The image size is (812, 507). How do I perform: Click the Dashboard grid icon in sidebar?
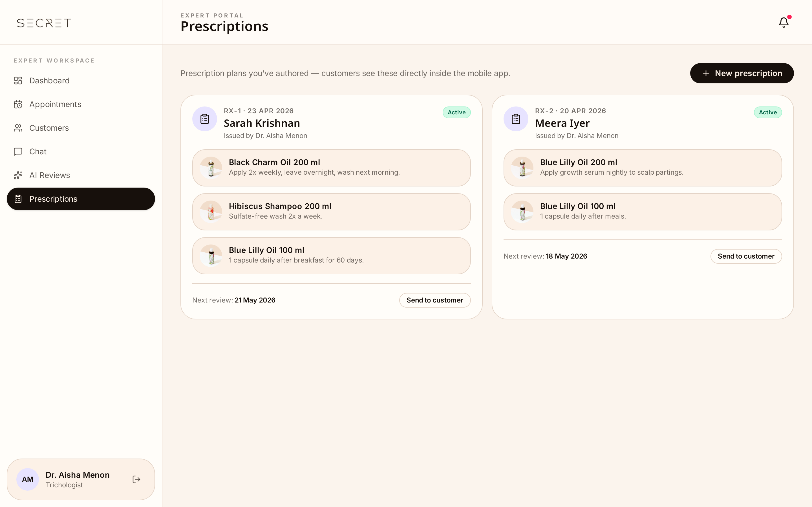[18, 81]
